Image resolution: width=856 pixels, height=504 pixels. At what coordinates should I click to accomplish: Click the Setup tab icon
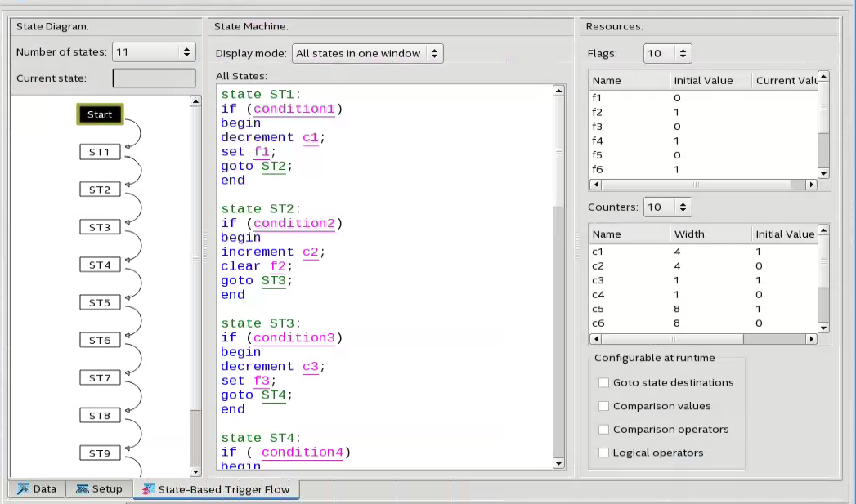83,489
